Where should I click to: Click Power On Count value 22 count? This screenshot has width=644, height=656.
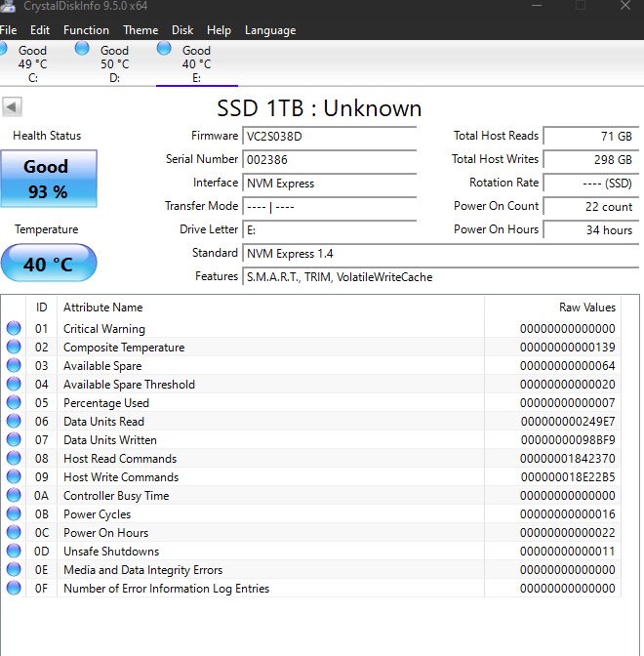tap(591, 207)
